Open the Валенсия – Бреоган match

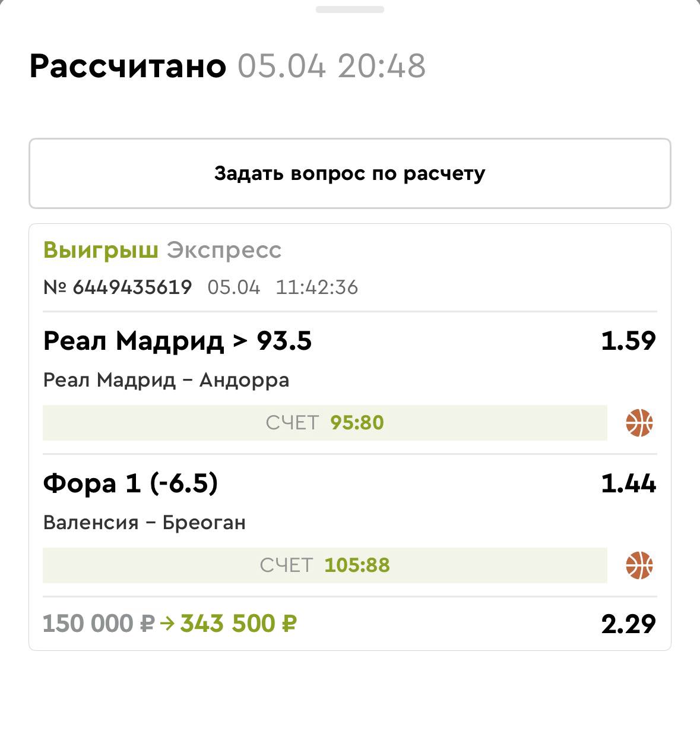(144, 523)
